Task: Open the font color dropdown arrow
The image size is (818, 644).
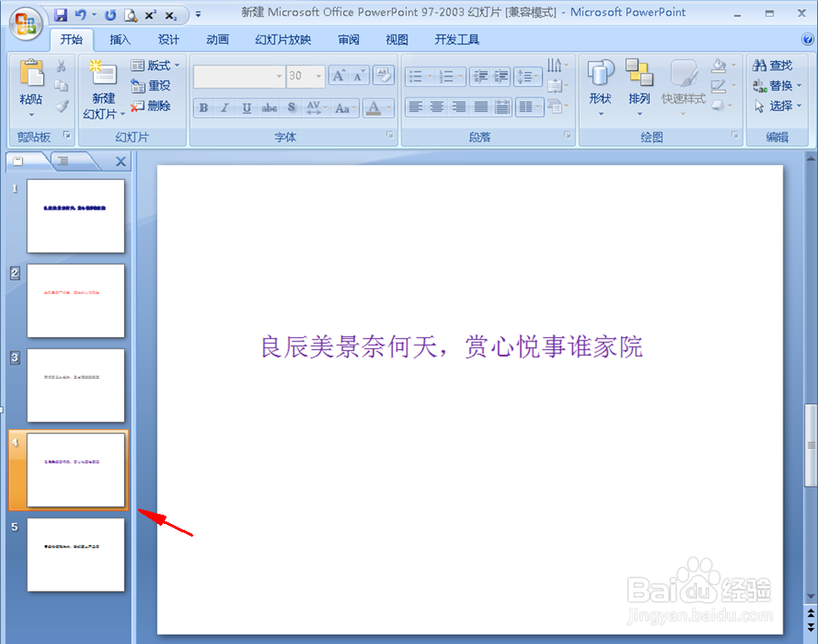Action: click(x=389, y=108)
